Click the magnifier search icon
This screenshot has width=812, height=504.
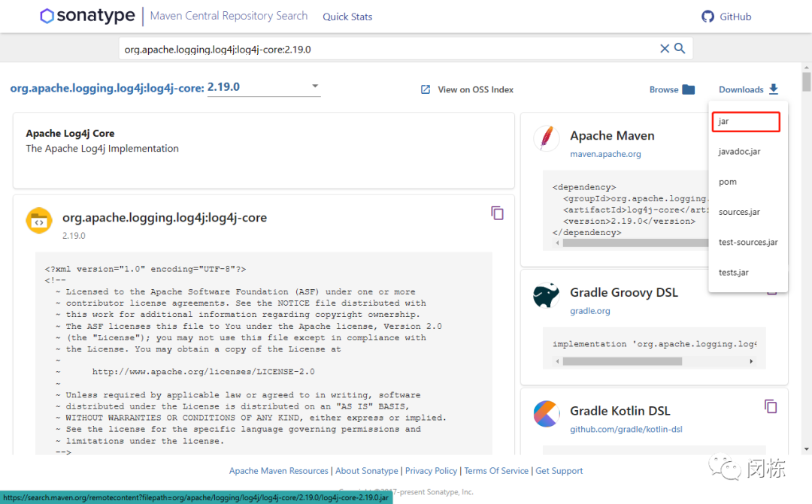pyautogui.click(x=680, y=49)
